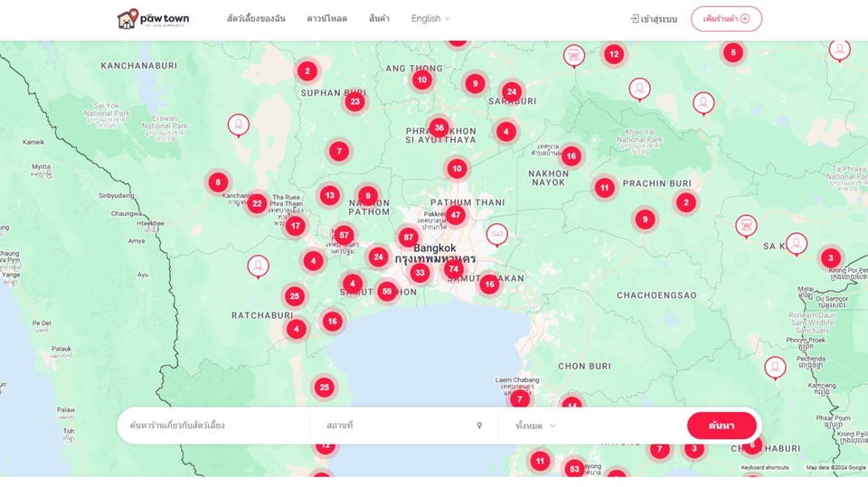Open the 53 cluster near Rayong

(x=575, y=469)
